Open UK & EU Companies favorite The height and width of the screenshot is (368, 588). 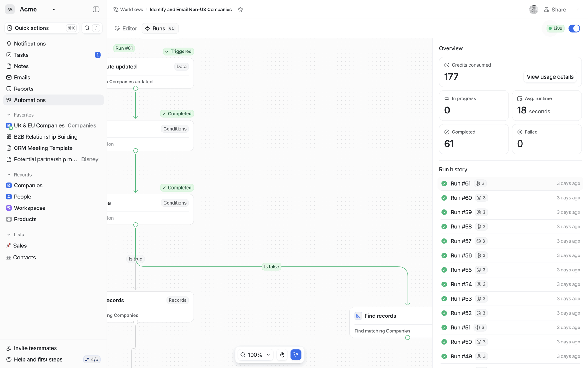[x=53, y=125]
